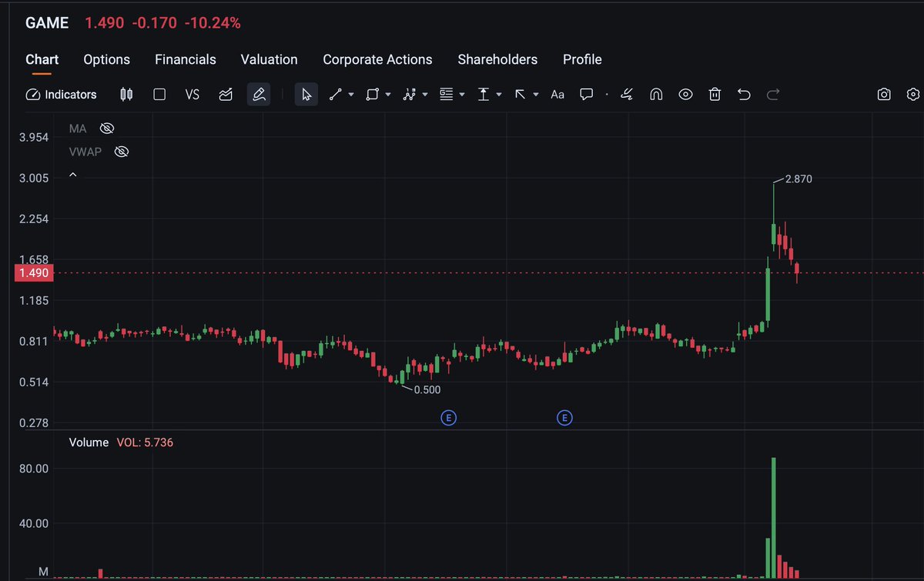
Task: Click the 3.954 axis price label
Action: pos(33,137)
